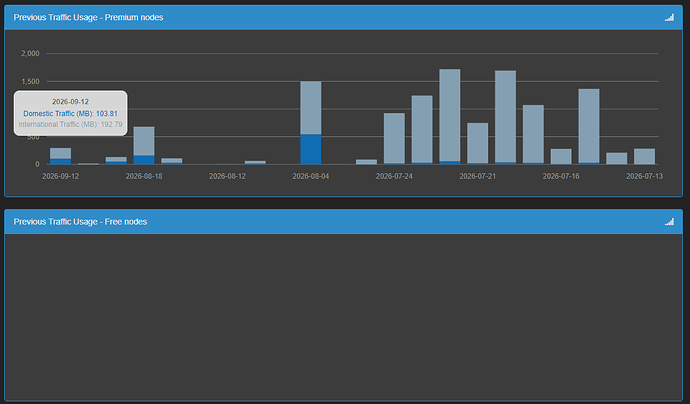Click the 2026-08-12 x-axis date label
Image resolution: width=690 pixels, height=404 pixels.
tap(227, 176)
